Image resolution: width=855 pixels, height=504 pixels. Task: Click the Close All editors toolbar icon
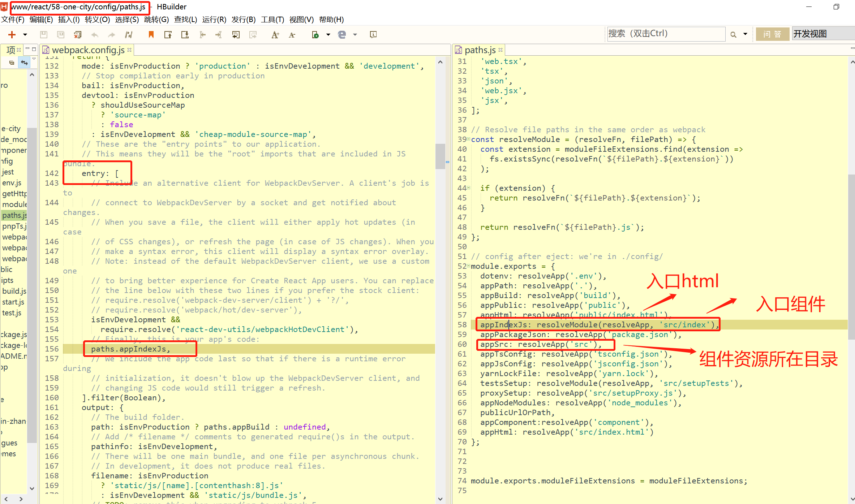pyautogui.click(x=78, y=35)
